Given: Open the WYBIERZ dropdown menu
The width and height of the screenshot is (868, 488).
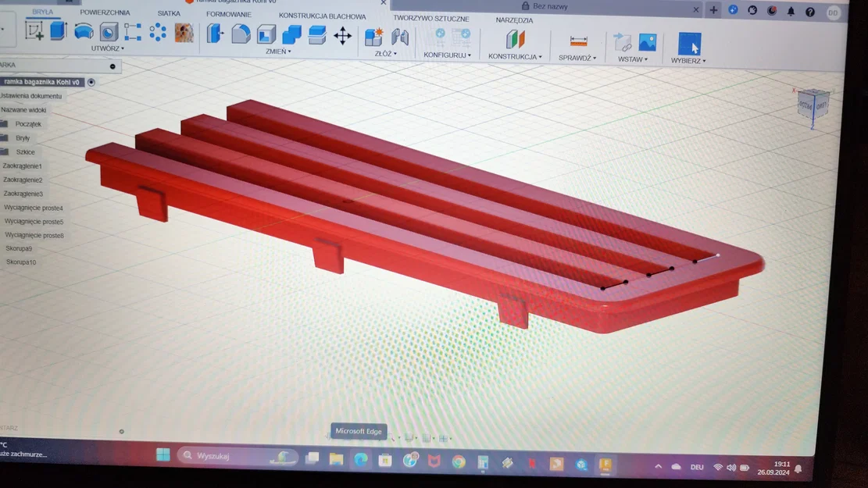Looking at the screenshot, I should 688,61.
